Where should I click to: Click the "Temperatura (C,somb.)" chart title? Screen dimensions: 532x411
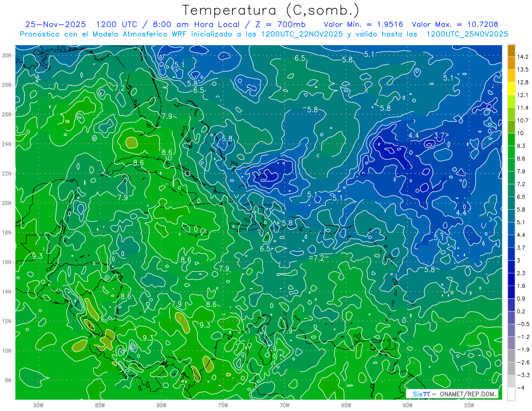pyautogui.click(x=270, y=10)
